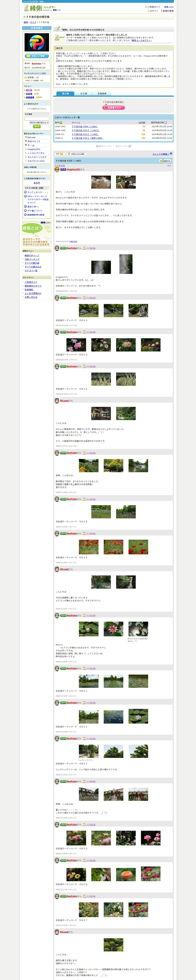Viewport: 196px width, 980px height.
Task: Open the 表示中の掲示板のみ dropdown
Action: tap(39, 123)
